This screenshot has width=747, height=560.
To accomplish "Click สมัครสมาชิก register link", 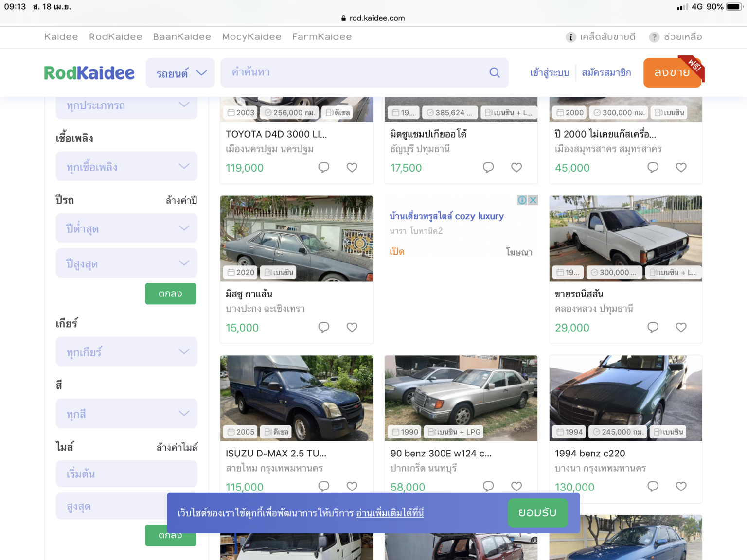I will [x=606, y=72].
